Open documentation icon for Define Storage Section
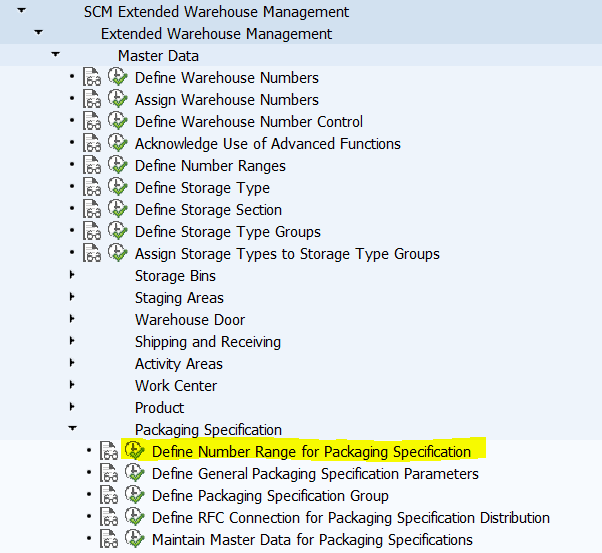This screenshot has height=553, width=602. pos(92,209)
